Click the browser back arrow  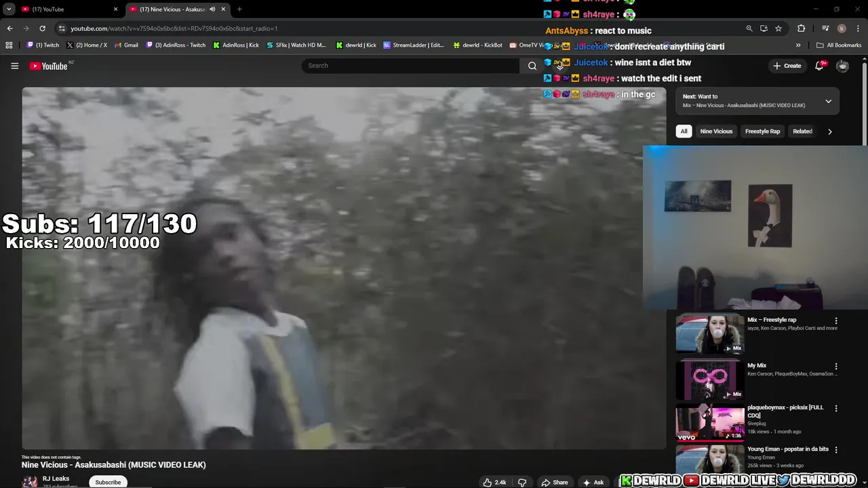(x=9, y=28)
